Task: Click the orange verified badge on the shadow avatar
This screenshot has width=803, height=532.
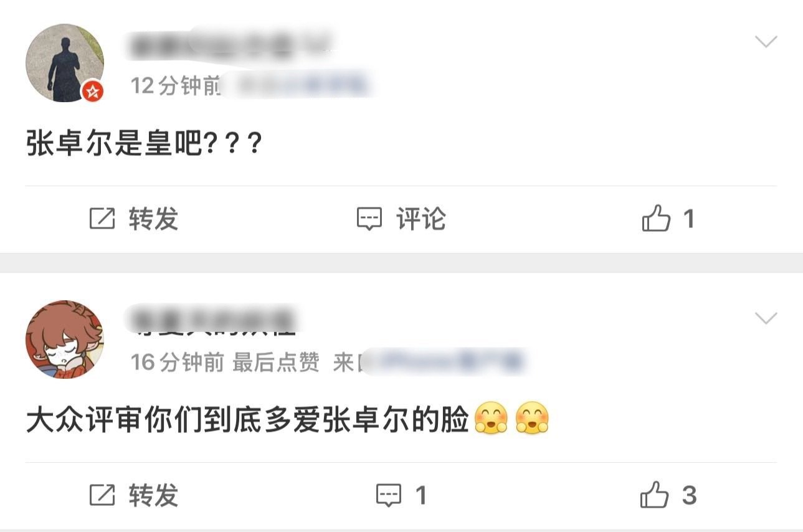Action: point(93,92)
